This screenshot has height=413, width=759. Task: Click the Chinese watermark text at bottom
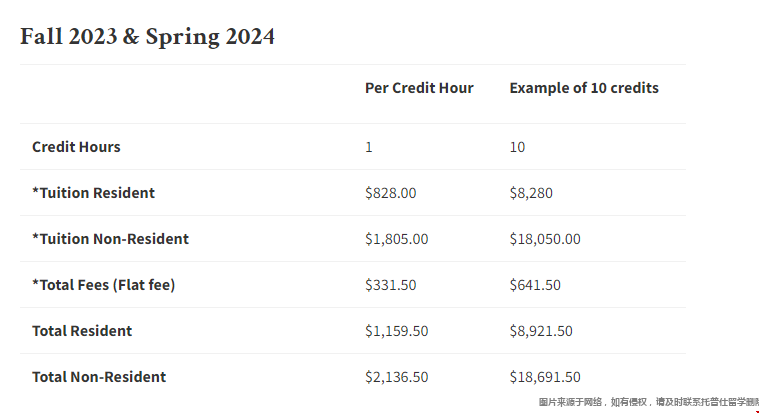pos(649,402)
